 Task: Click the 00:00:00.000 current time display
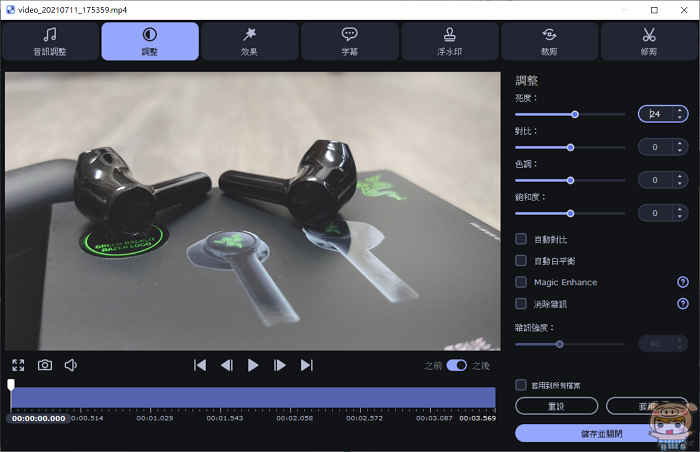pos(38,419)
